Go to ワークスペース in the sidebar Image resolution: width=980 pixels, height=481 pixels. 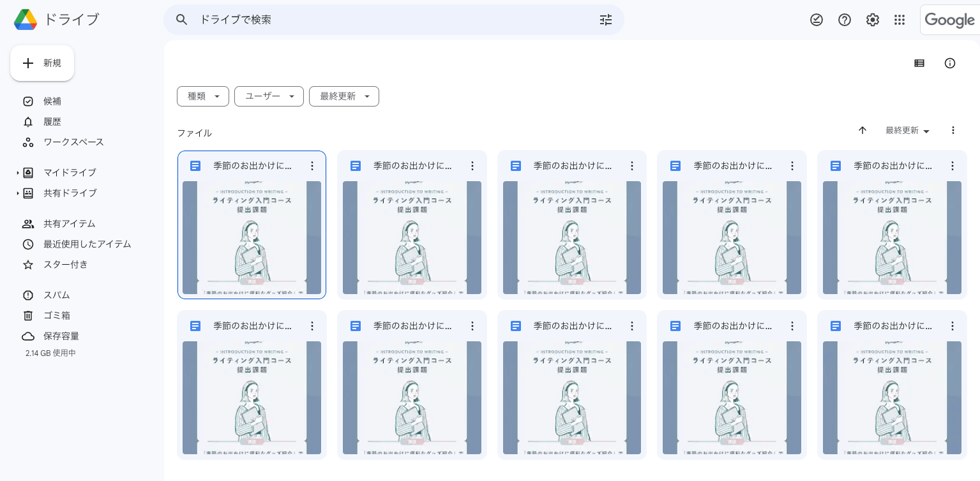click(73, 142)
